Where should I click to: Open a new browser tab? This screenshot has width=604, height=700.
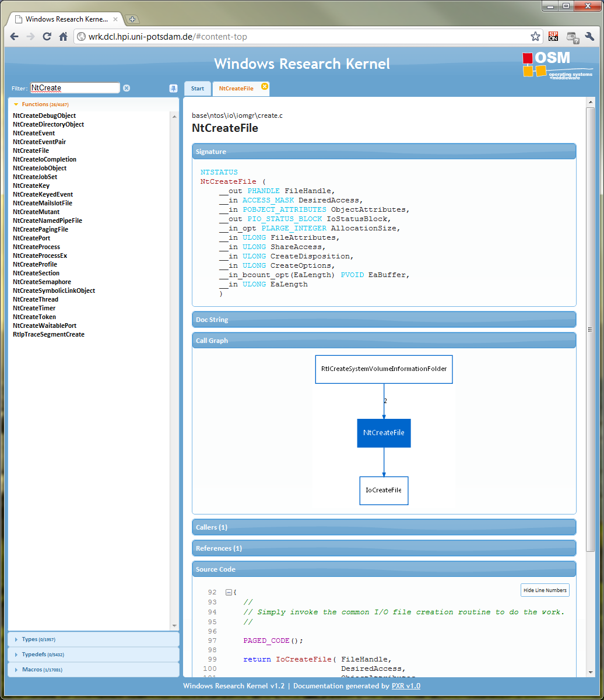point(133,19)
